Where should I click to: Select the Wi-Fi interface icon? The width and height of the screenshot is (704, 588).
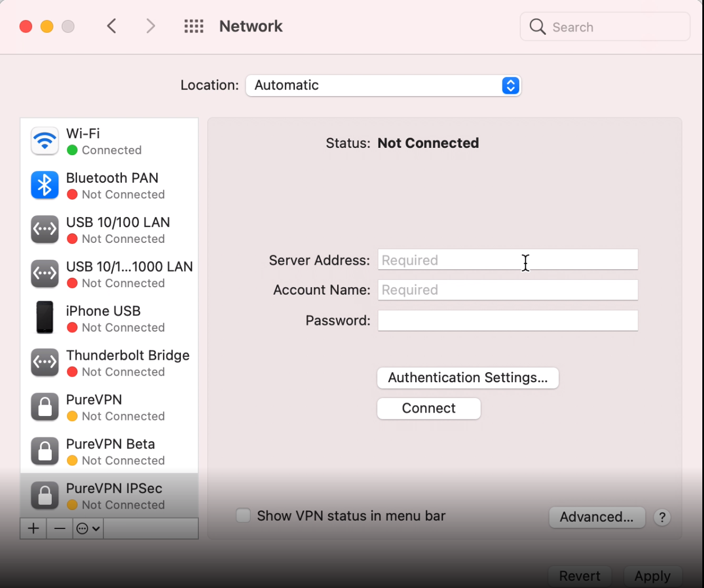44,141
